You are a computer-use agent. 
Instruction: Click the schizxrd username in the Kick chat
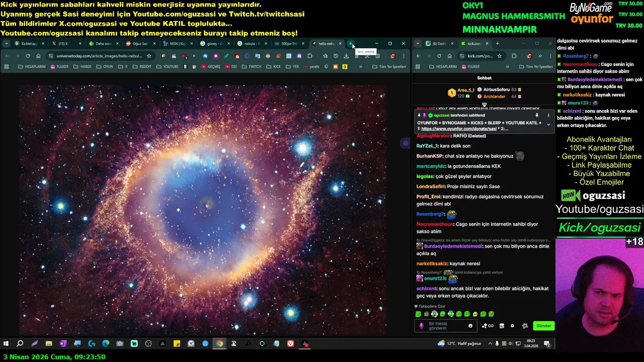[x=426, y=289]
